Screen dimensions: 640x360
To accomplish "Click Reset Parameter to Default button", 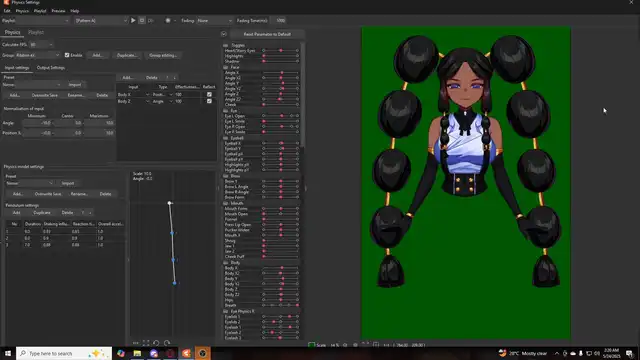I will [267, 34].
